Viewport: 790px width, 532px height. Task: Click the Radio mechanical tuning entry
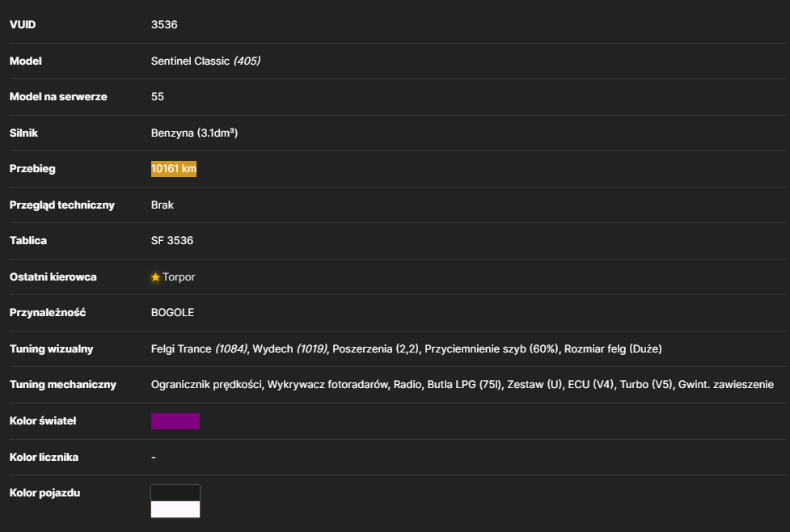tap(408, 385)
